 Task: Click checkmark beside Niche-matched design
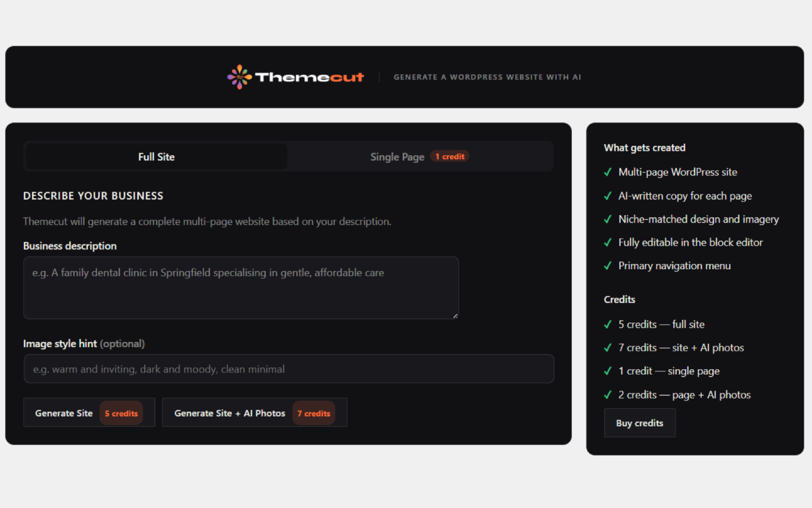pos(608,219)
